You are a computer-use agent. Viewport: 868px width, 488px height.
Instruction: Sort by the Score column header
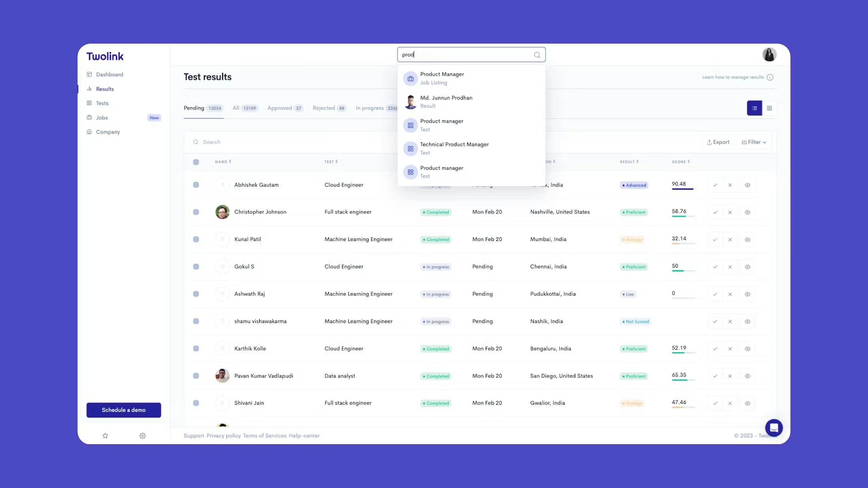[681, 162]
